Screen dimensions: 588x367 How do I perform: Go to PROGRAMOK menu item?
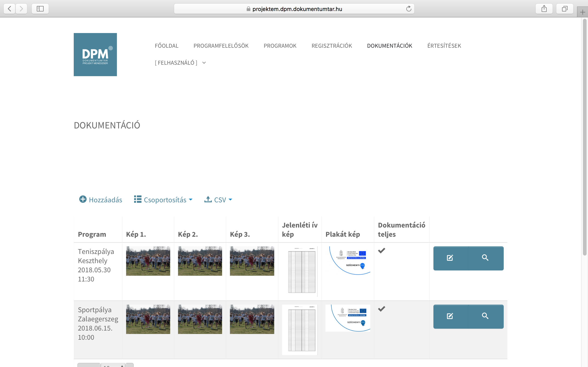tap(280, 46)
